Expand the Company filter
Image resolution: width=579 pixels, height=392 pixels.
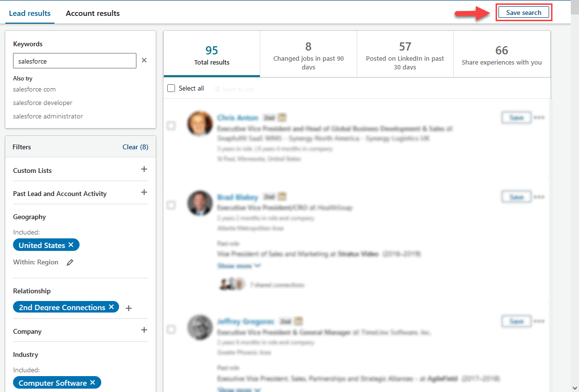144,330
